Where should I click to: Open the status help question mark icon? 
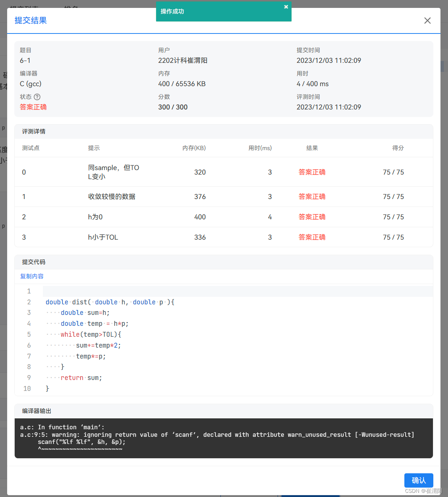click(37, 97)
